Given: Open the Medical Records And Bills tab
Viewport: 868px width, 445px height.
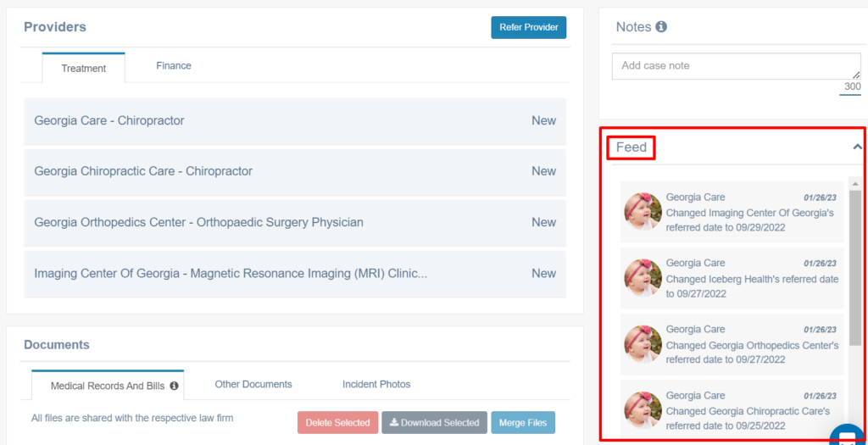Looking at the screenshot, I should point(108,385).
